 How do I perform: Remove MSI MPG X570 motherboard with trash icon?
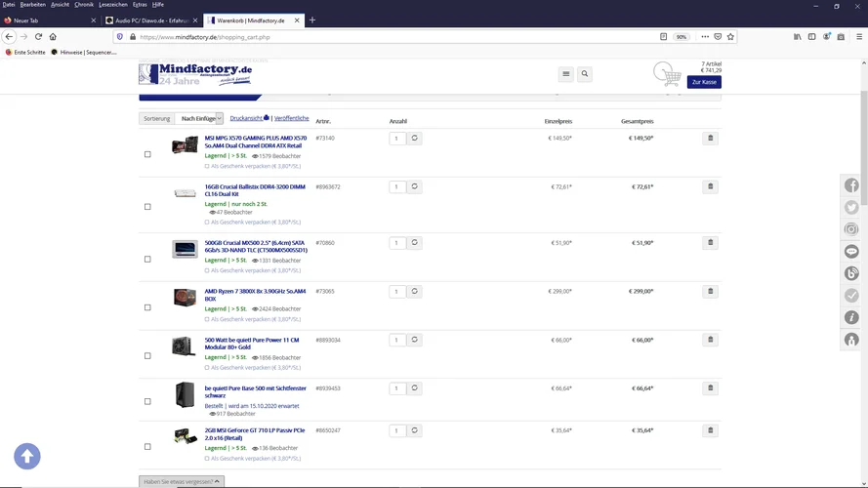coord(710,139)
